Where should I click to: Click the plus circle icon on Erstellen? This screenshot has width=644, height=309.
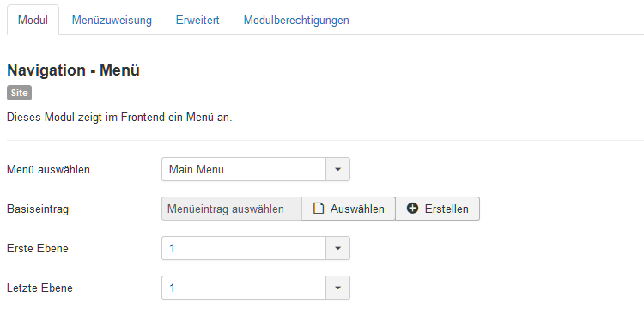[x=412, y=209]
